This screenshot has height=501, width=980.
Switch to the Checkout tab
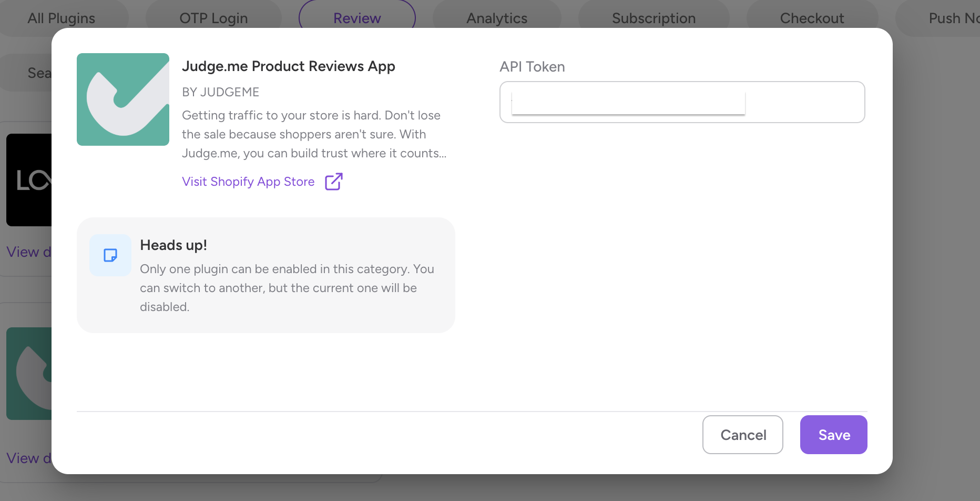click(812, 18)
